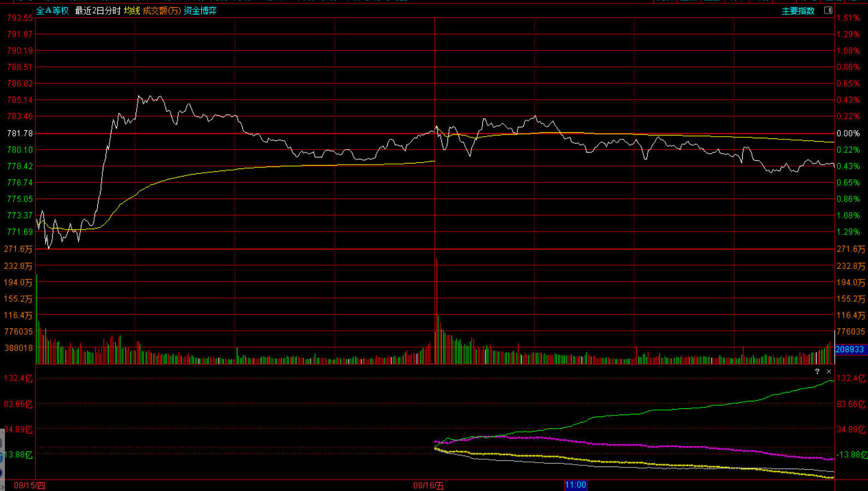Click the 成交额(万) indicator label
Image resolution: width=868 pixels, height=491 pixels.
pyautogui.click(x=162, y=11)
